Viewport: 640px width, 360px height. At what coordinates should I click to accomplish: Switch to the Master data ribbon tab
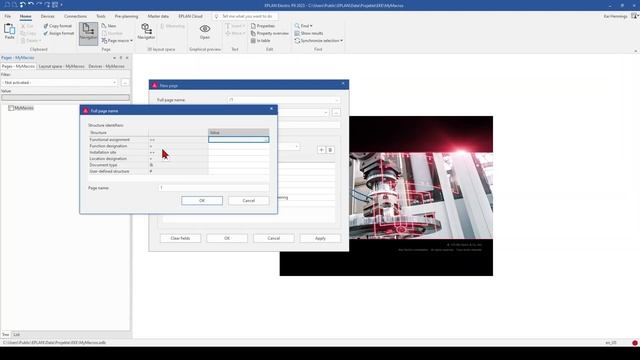[158, 16]
